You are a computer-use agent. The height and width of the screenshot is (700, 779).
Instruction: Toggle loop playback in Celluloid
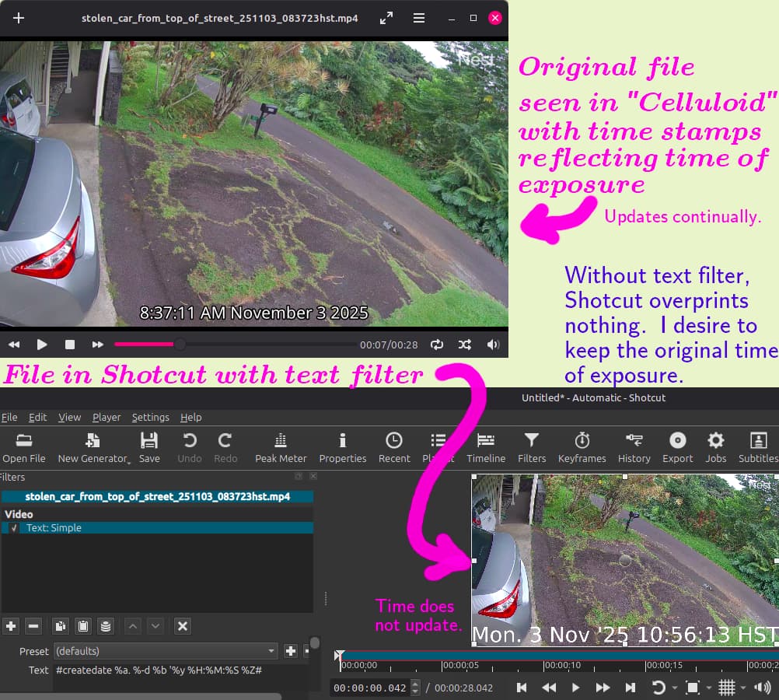(x=437, y=345)
